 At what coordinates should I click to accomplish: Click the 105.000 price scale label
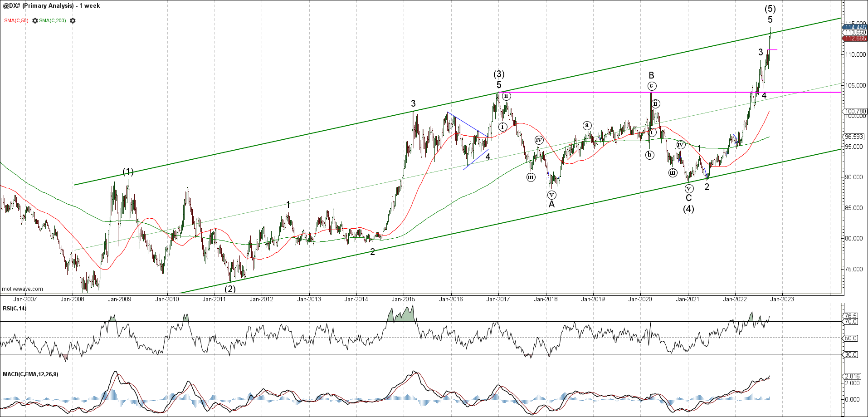(x=856, y=85)
